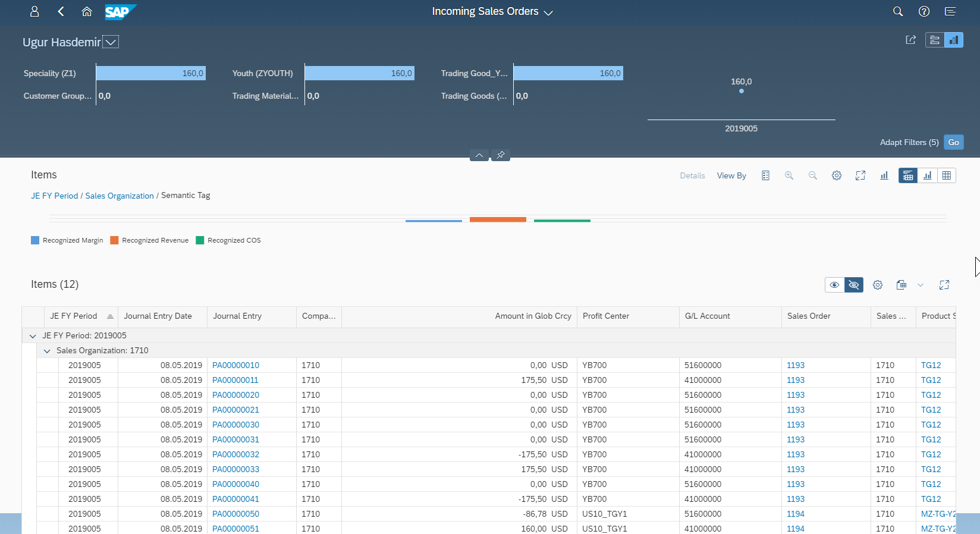Open journal entry PA00000033
This screenshot has width=980, height=534.
point(235,469)
